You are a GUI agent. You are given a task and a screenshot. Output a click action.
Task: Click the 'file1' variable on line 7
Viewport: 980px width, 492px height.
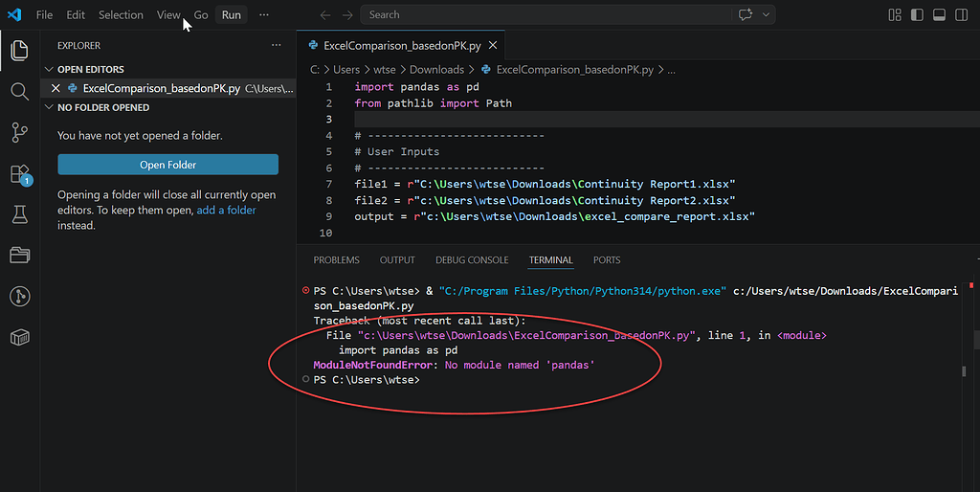pyautogui.click(x=370, y=184)
